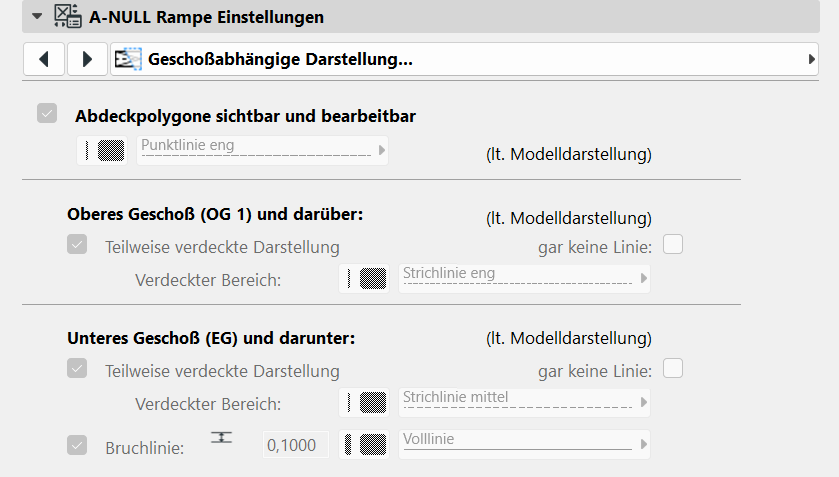This screenshot has height=477, width=839.
Task: Click the Geschoßabhängige Darstellung page icon
Action: coord(127,60)
